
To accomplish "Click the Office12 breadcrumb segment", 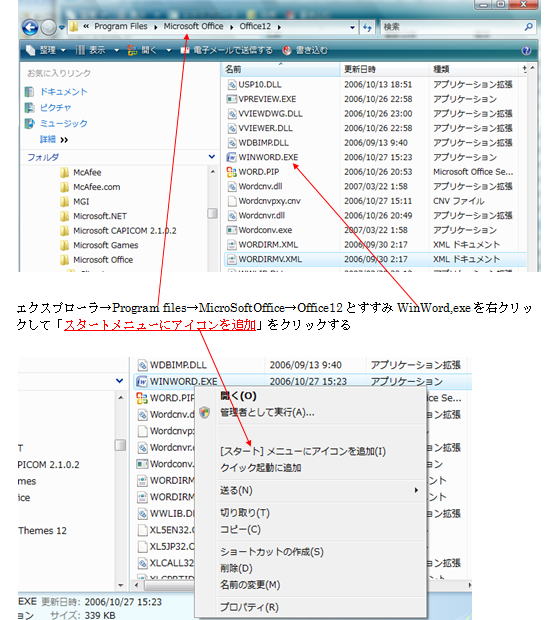I will coord(255,26).
